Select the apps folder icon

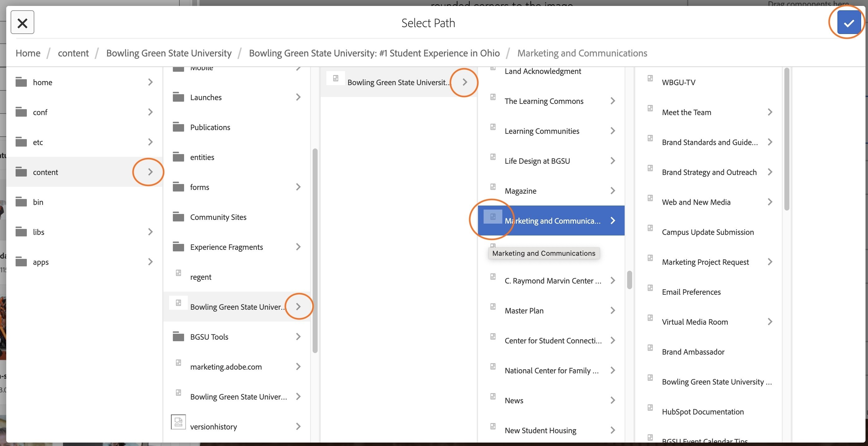click(x=21, y=262)
